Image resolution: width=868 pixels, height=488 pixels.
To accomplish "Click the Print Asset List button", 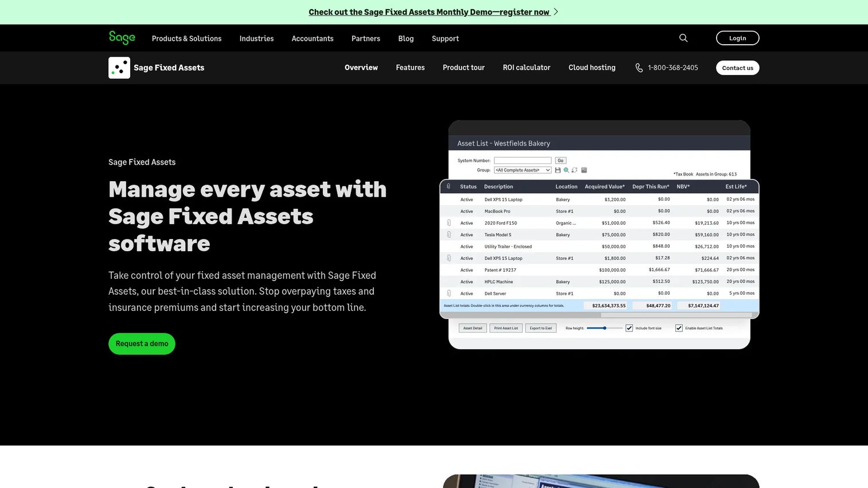I will [x=506, y=328].
